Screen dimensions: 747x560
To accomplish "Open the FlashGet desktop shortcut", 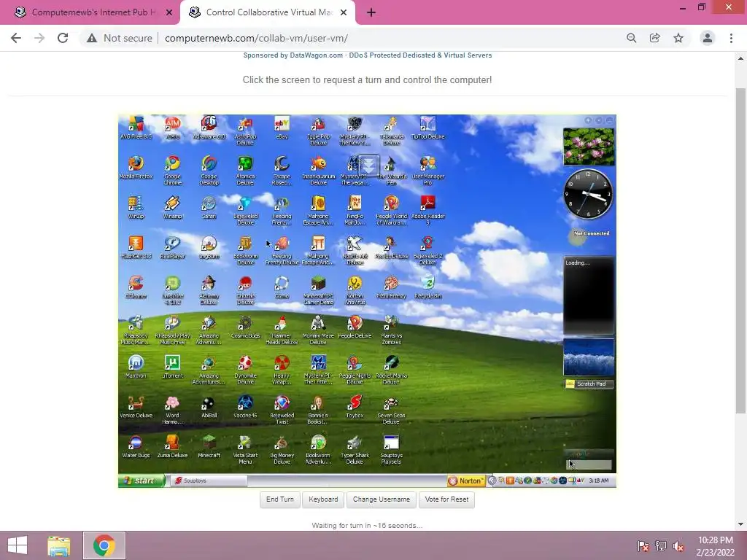I will tap(136, 247).
